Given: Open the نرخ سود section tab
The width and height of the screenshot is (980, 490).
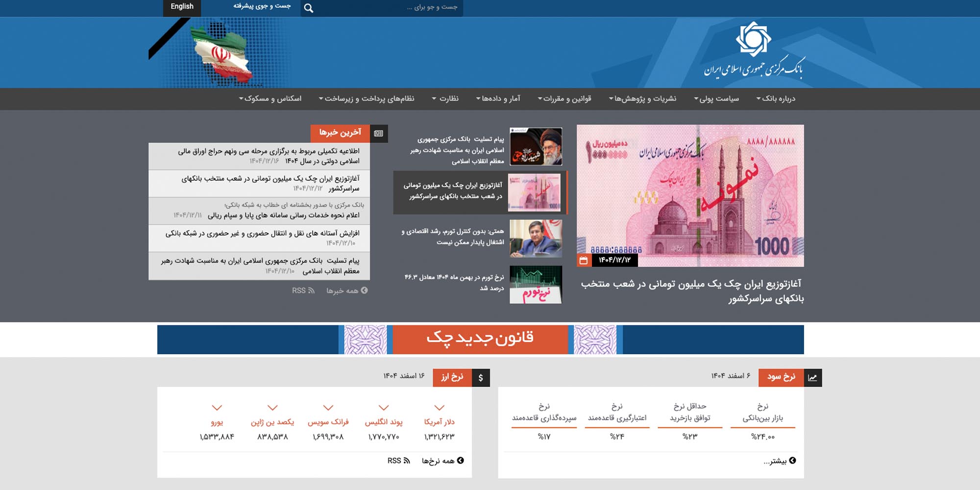Looking at the screenshot, I should click(x=781, y=377).
